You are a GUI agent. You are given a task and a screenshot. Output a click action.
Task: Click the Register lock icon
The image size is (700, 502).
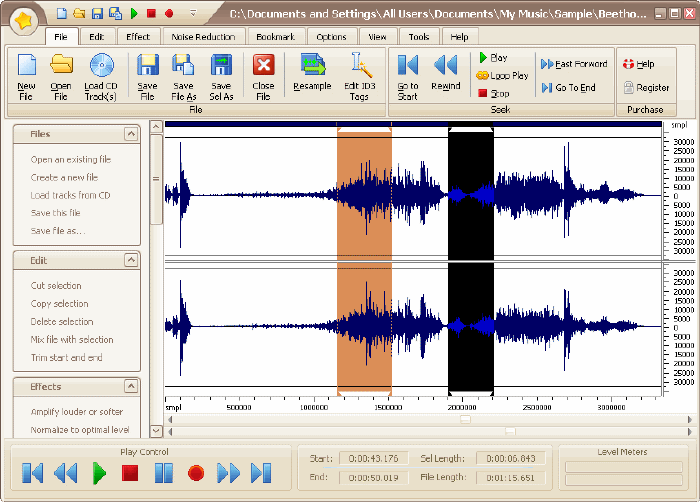pyautogui.click(x=629, y=87)
